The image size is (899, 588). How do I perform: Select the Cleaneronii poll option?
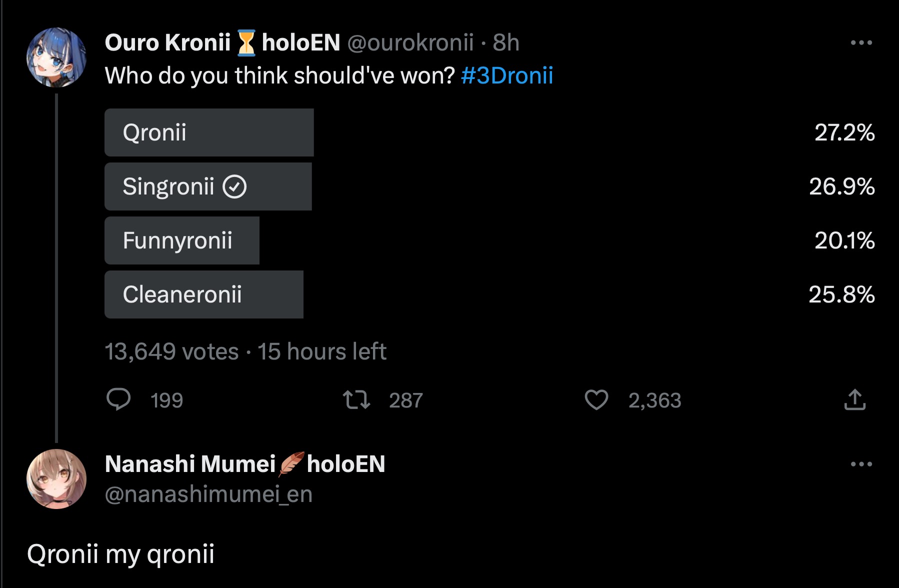(204, 294)
